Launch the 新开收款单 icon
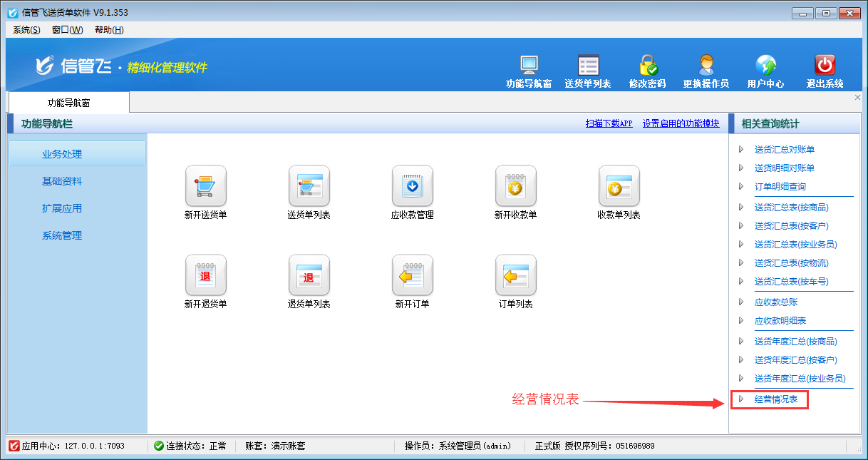 (515, 187)
